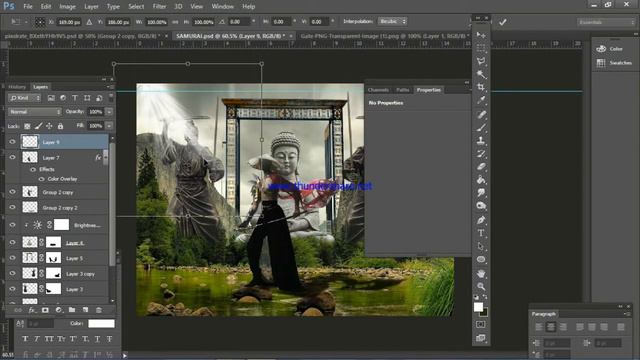Open blend mode Normal dropdown
The image size is (640, 360).
pyautogui.click(x=34, y=111)
